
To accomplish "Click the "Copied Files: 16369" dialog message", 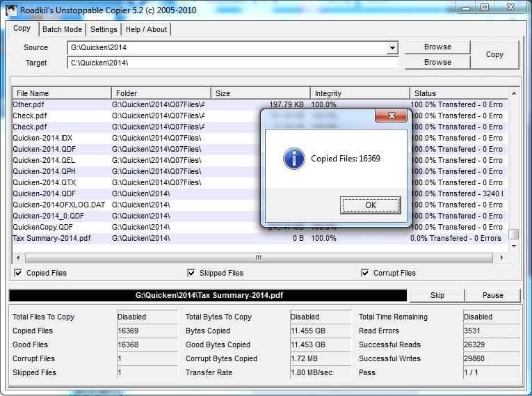I will [x=346, y=159].
